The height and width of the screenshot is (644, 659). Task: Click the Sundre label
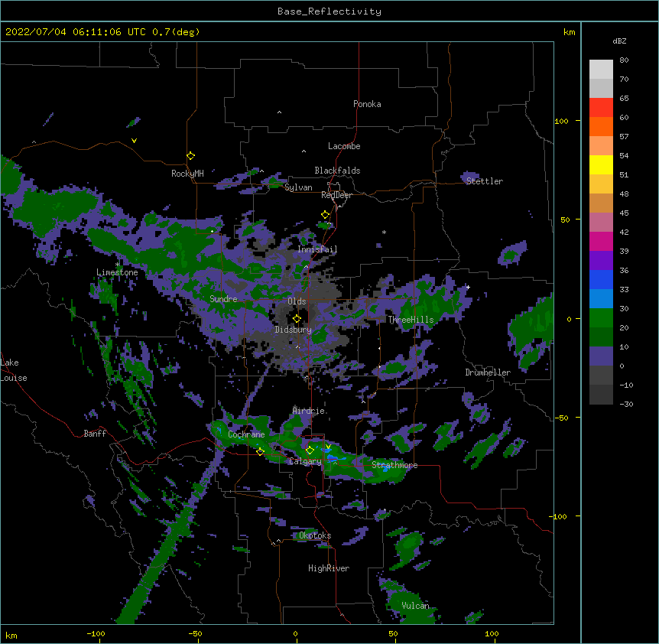point(223,299)
